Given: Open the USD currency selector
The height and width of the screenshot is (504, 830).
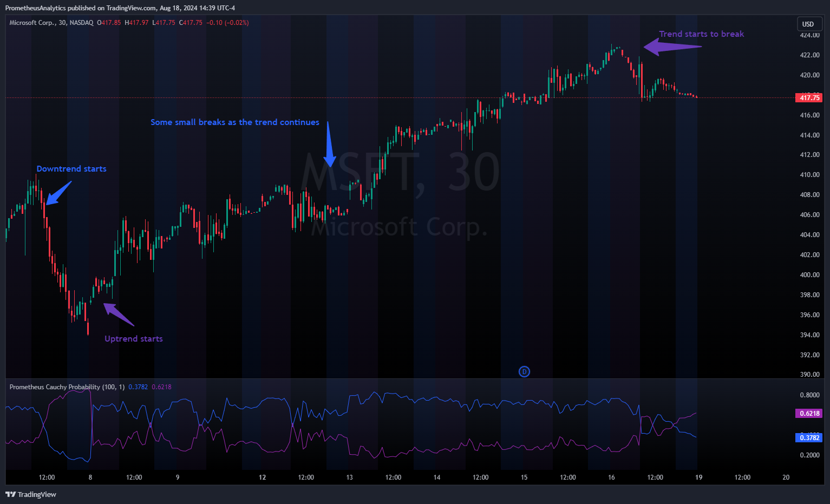Looking at the screenshot, I should click(x=809, y=24).
